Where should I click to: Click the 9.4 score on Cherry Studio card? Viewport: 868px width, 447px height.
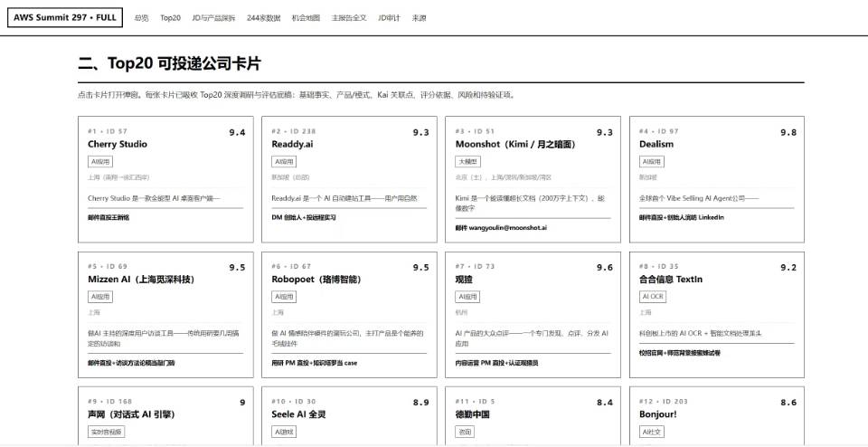point(237,132)
